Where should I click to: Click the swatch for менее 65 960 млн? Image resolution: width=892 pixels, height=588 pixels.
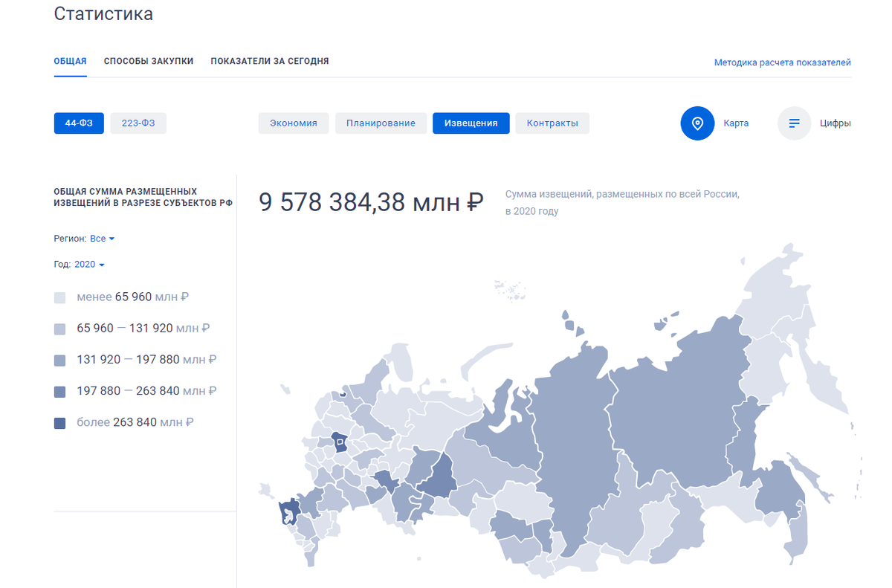pos(60,298)
